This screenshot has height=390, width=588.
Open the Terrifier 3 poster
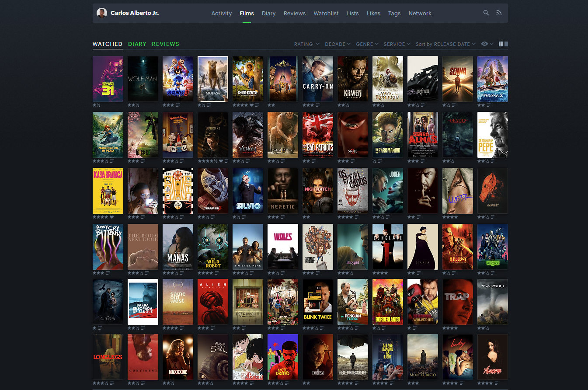point(213,191)
